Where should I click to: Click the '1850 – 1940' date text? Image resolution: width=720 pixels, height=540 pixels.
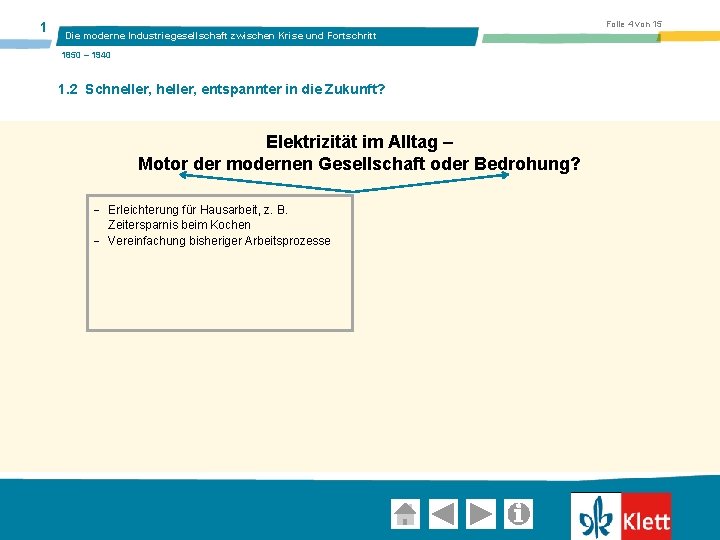tap(86, 55)
